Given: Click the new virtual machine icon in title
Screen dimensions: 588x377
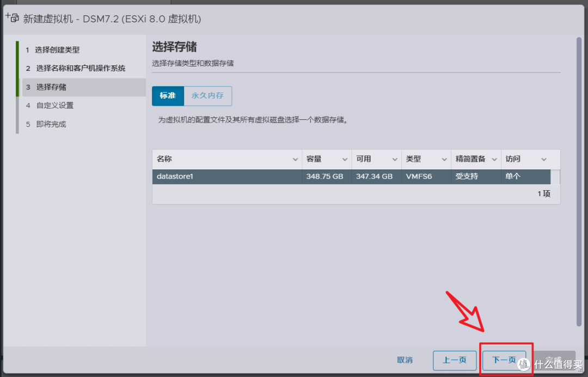Looking at the screenshot, I should [x=12, y=17].
